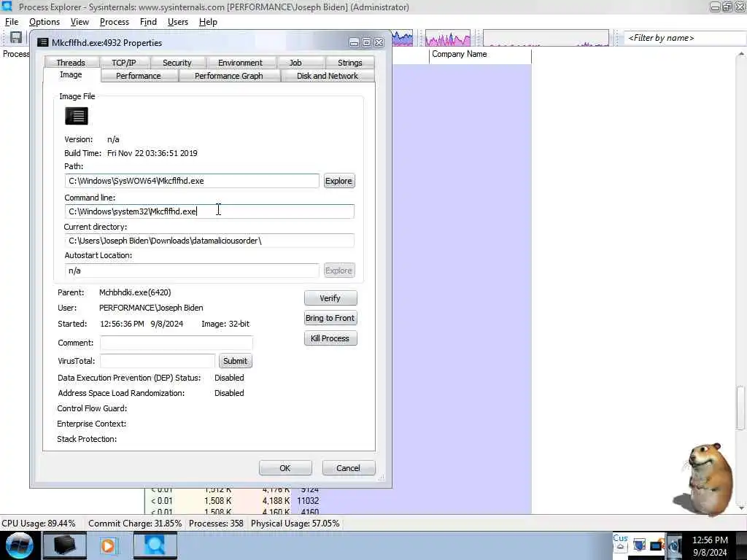This screenshot has height=560, width=747.
Task: Click the CPU usage history graph
Action: click(x=402, y=38)
